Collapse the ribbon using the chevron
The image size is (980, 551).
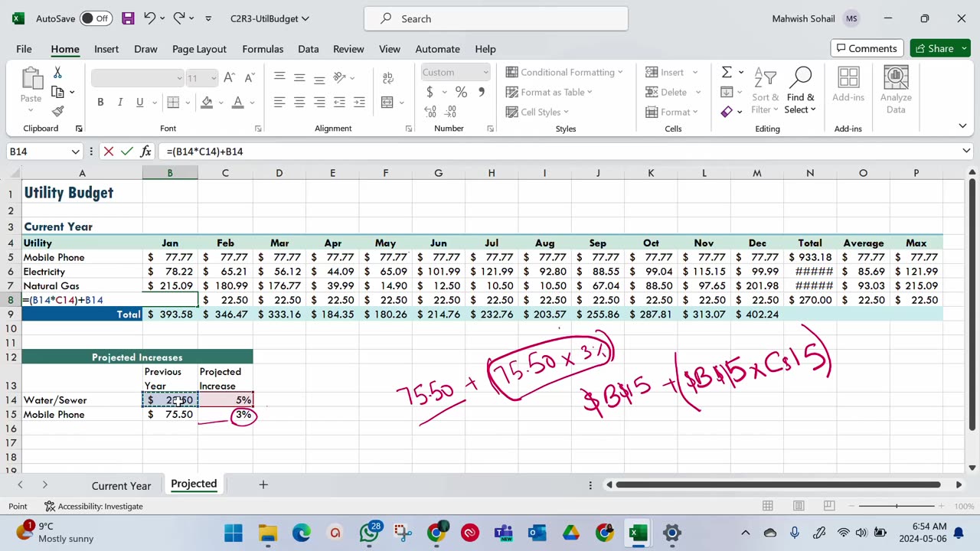[962, 126]
